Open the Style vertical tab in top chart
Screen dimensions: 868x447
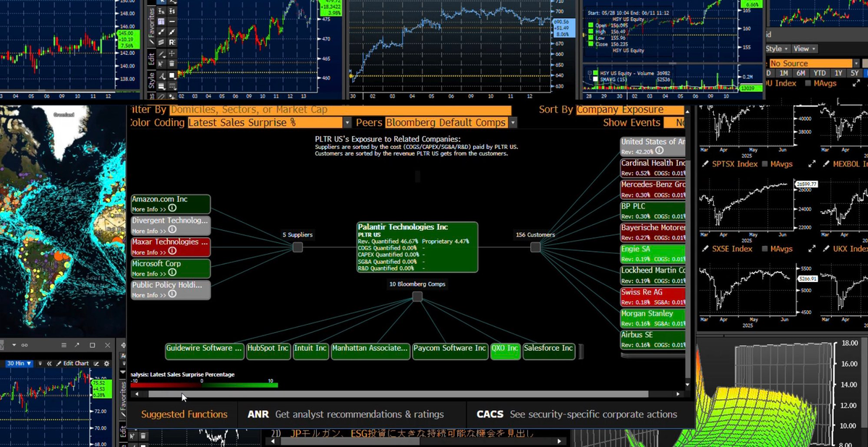(151, 81)
